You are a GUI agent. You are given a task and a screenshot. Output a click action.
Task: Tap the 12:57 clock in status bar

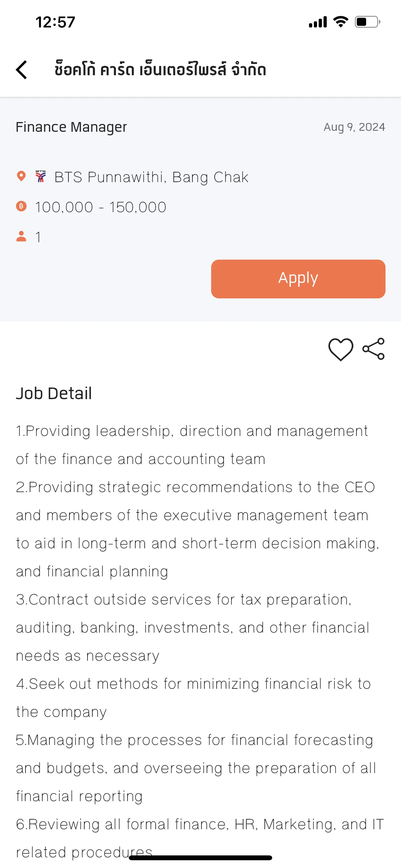[55, 22]
